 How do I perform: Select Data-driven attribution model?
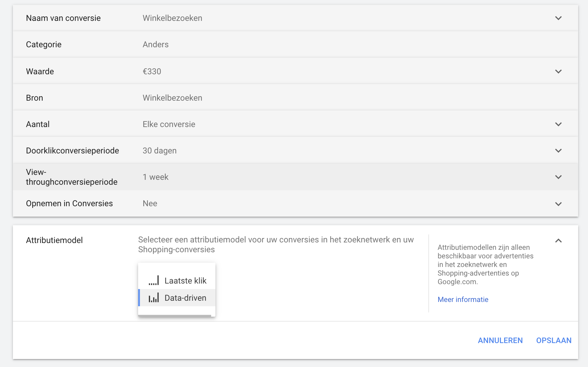click(x=185, y=298)
